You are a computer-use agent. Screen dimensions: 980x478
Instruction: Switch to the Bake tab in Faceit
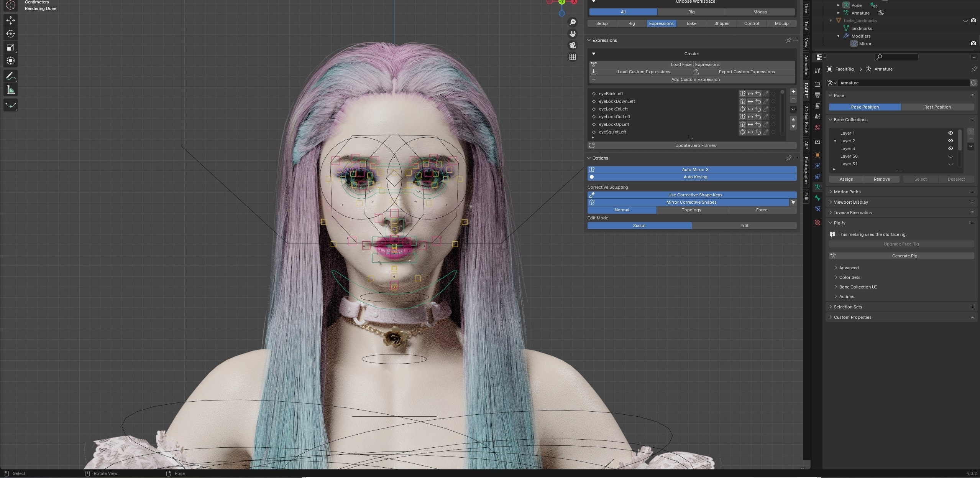(691, 23)
